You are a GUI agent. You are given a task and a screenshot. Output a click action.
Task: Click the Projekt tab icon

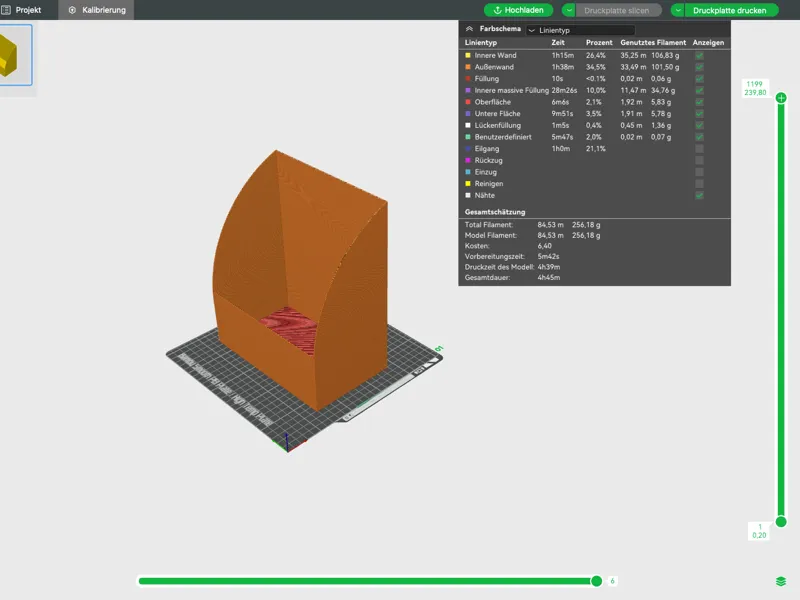(6, 10)
